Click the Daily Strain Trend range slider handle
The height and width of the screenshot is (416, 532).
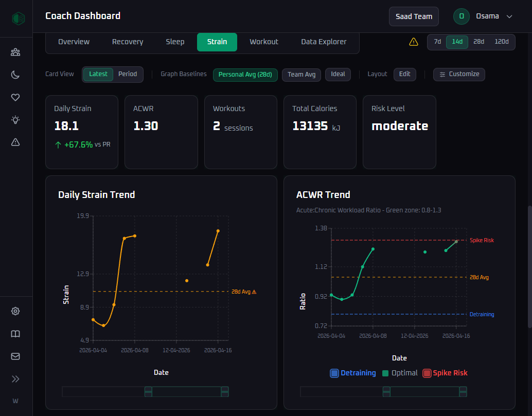pos(148,392)
